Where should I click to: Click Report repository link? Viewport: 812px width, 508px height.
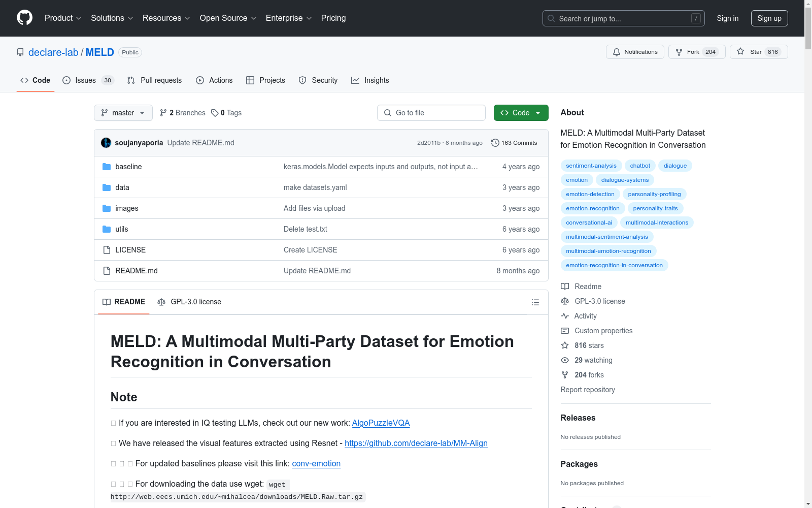coord(588,390)
